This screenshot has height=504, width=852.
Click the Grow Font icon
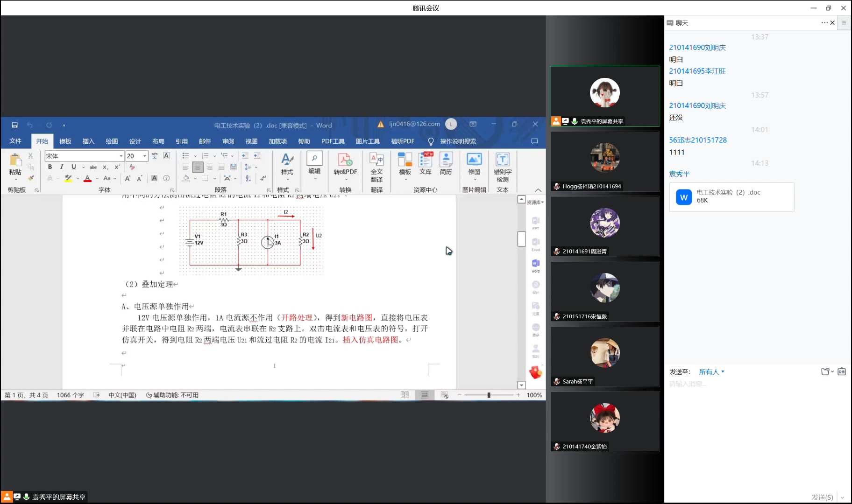pos(128,178)
